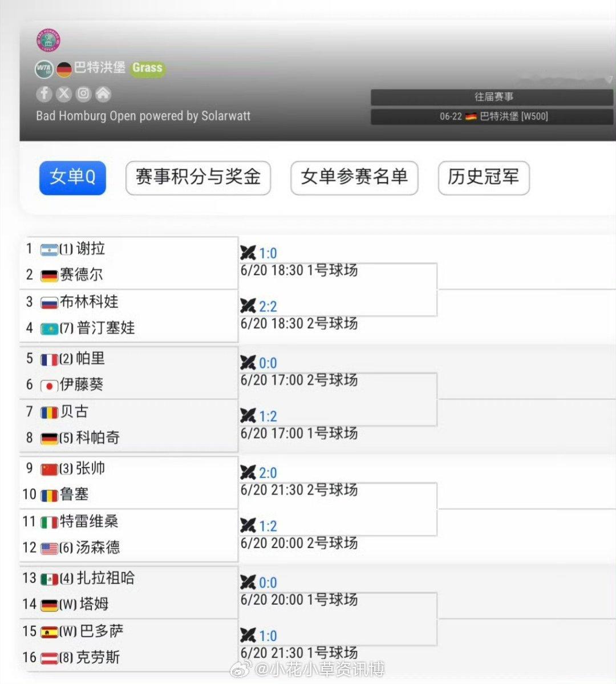
Task: Open the Facebook social icon
Action: 44,94
